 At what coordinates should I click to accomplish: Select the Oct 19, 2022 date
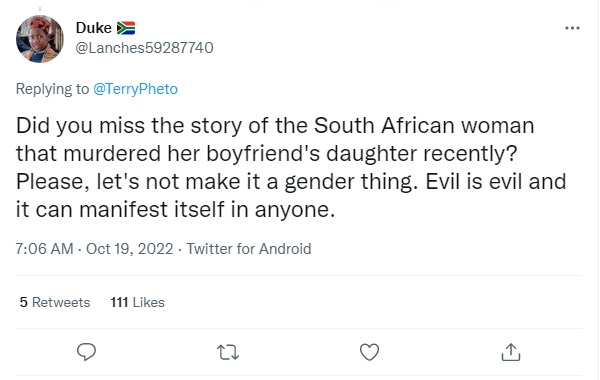[130, 249]
